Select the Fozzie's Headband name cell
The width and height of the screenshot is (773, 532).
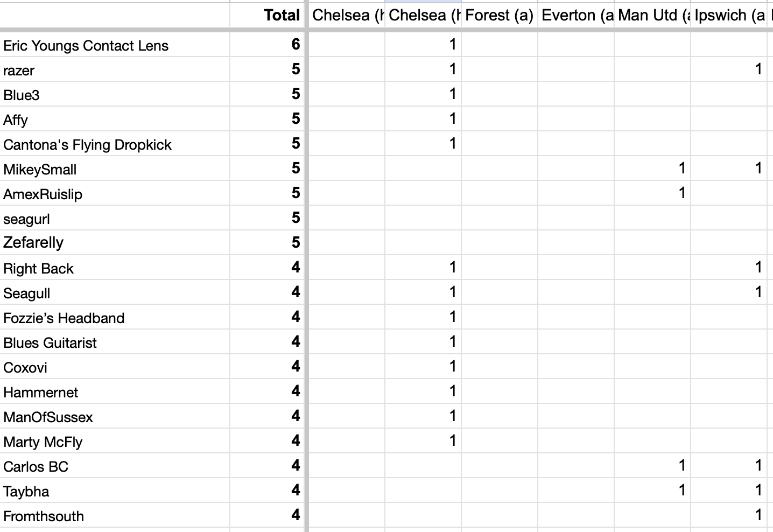[115, 317]
